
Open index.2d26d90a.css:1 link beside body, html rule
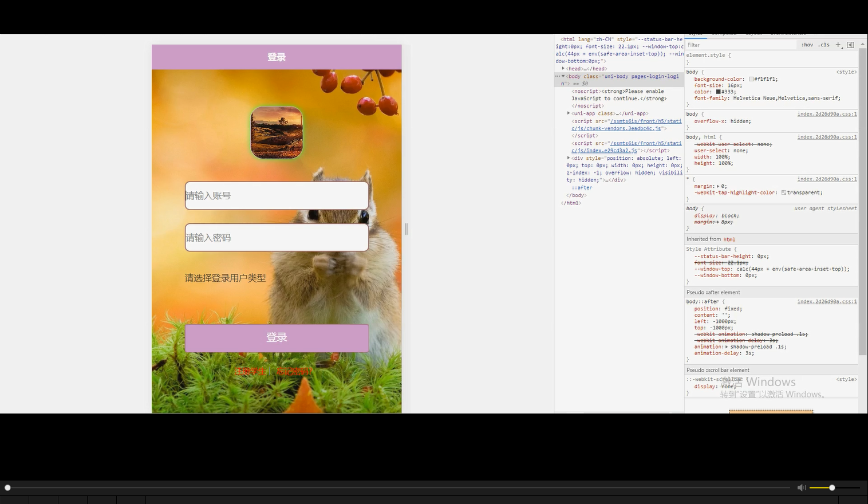tap(827, 137)
